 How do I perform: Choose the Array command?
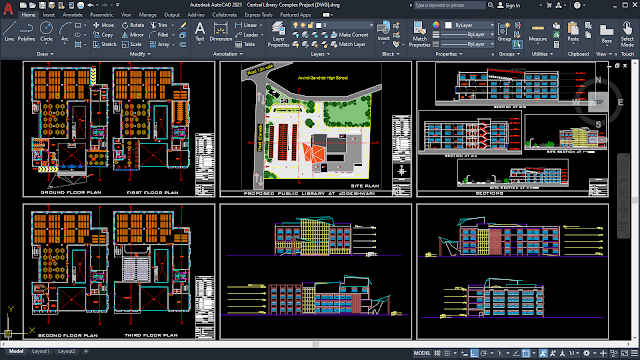point(160,44)
